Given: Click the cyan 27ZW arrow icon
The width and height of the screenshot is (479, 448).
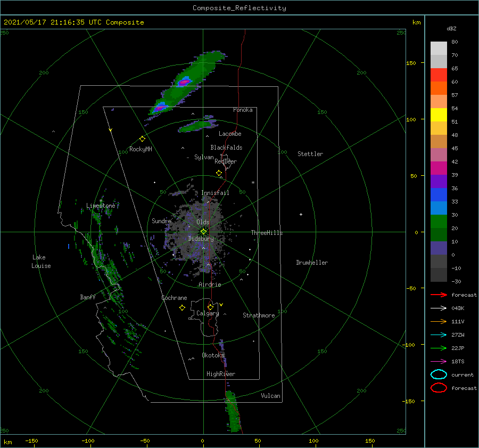Looking at the screenshot, I should [439, 335].
